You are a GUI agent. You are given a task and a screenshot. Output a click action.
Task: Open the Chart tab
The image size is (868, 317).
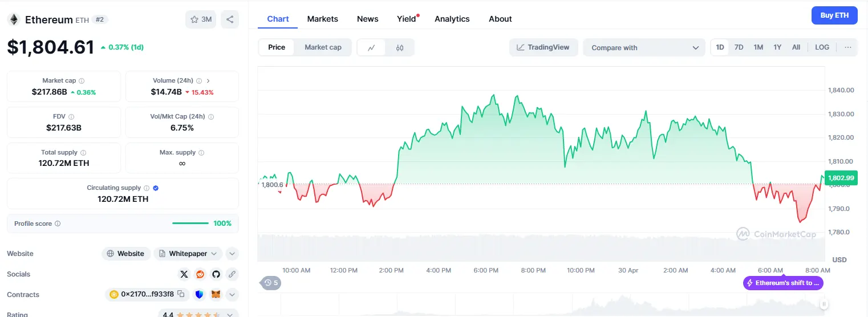click(278, 19)
